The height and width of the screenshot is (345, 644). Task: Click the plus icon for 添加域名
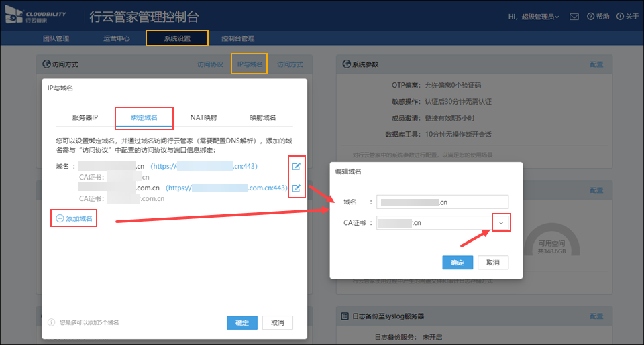pos(60,218)
